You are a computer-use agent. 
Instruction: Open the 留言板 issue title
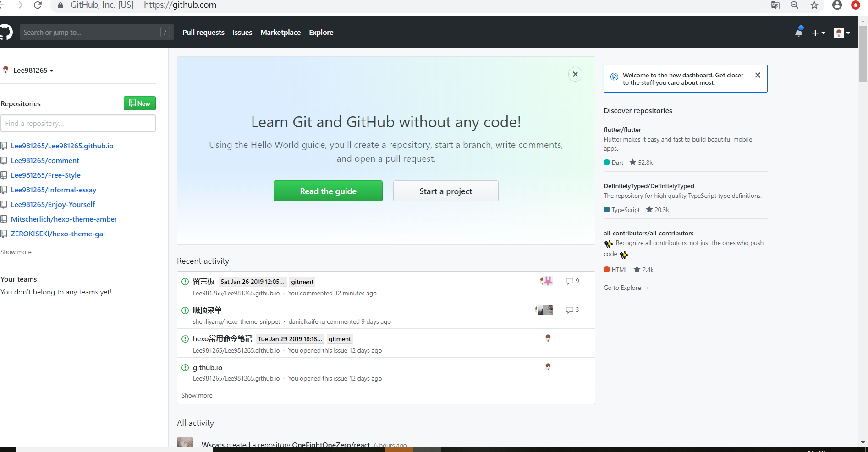pos(204,282)
